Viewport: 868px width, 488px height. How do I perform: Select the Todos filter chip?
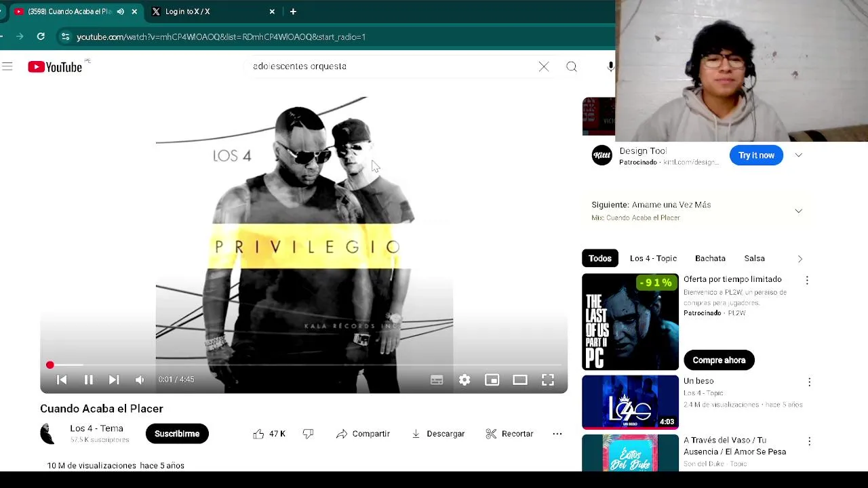pos(599,258)
